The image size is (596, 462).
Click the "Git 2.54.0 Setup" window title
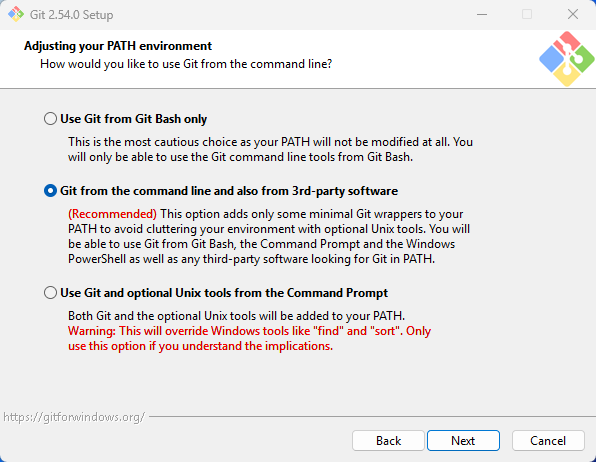[x=71, y=14]
